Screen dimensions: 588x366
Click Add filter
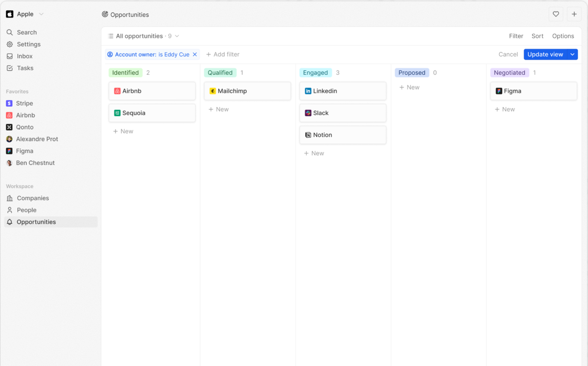[x=223, y=55]
